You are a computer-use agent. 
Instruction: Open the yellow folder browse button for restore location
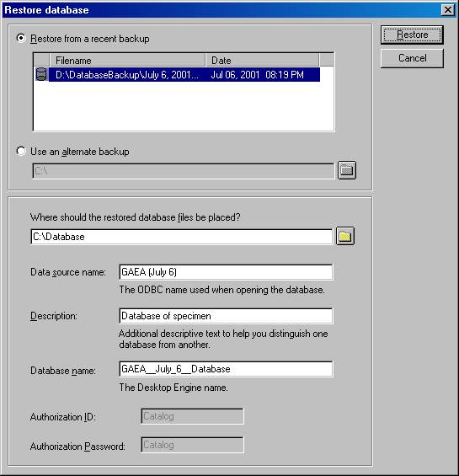coord(345,236)
